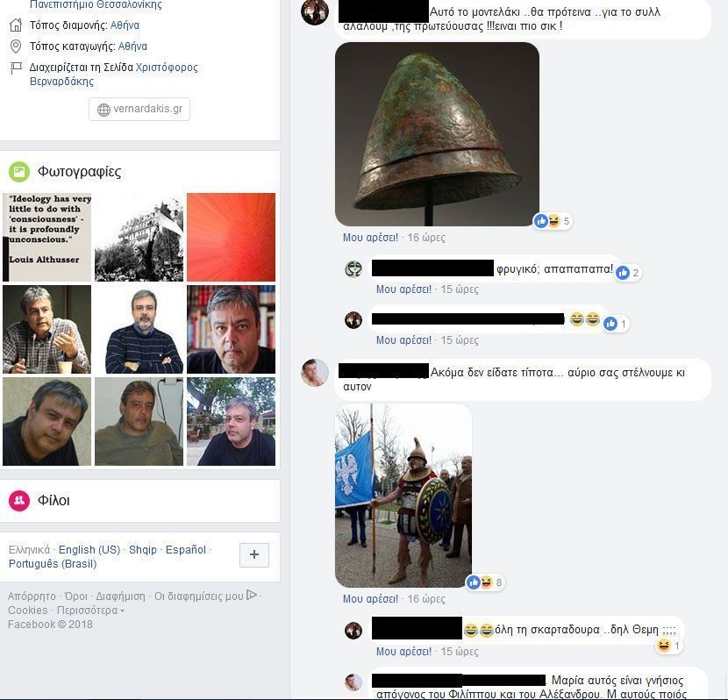Screen dimensions: 728x700
Task: Open the Χριστόφορος Βερναρδάκης page link
Action: tap(114, 75)
